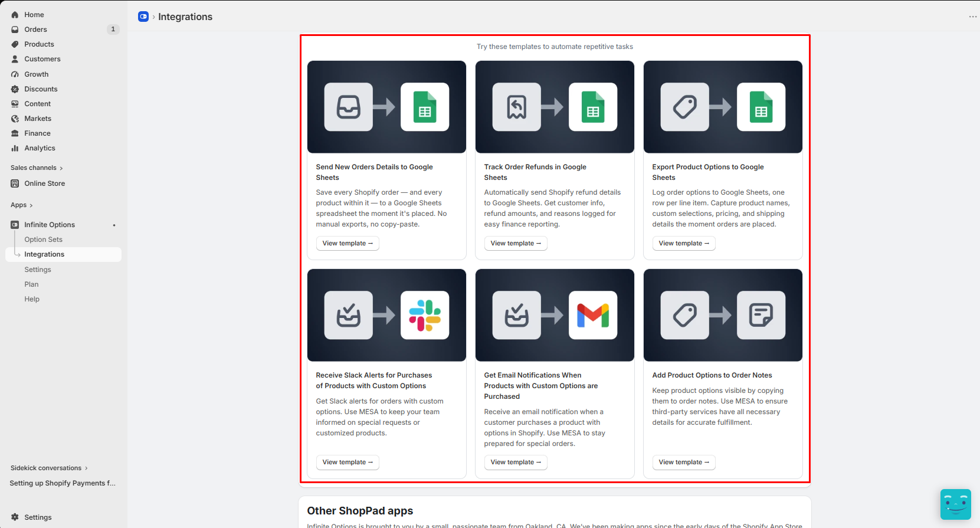The image size is (980, 528).
Task: Open Setting up Shopify Payments conversation
Action: [63, 483]
